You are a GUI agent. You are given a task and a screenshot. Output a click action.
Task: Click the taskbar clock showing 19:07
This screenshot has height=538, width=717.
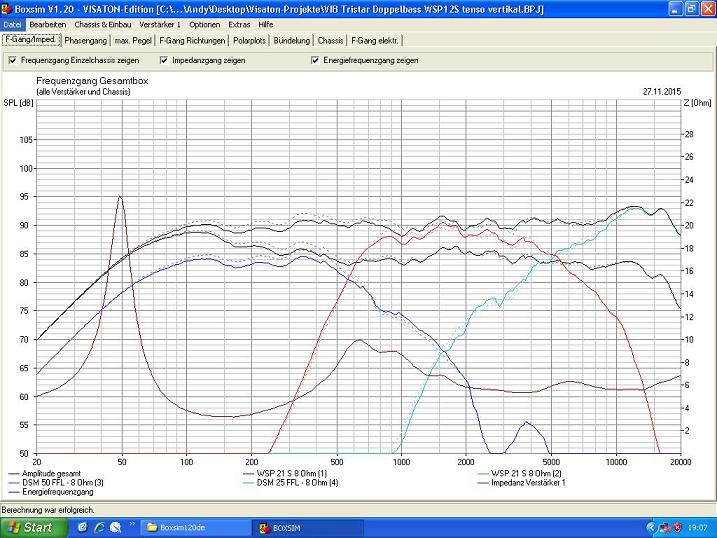click(697, 528)
